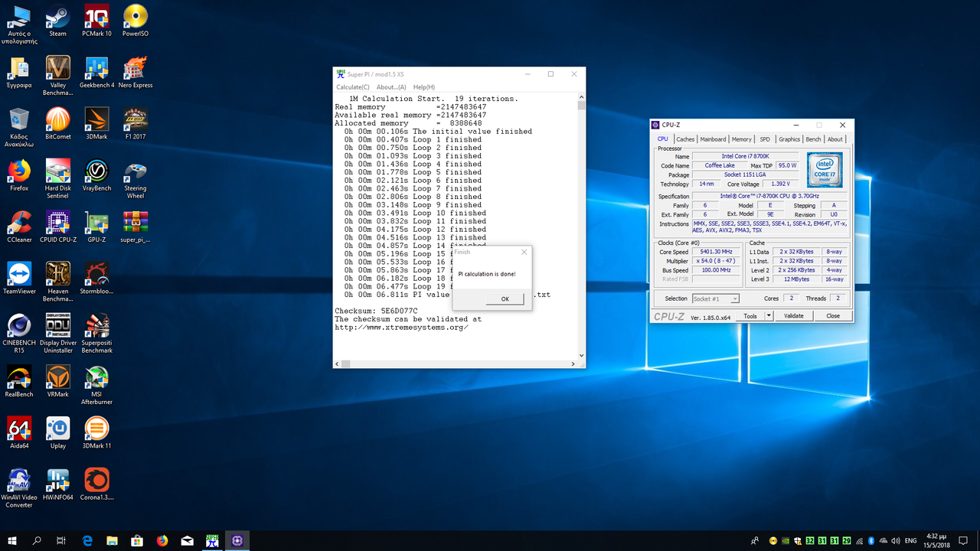Switch to the Mainboard tab in CPU-Z

click(x=713, y=139)
